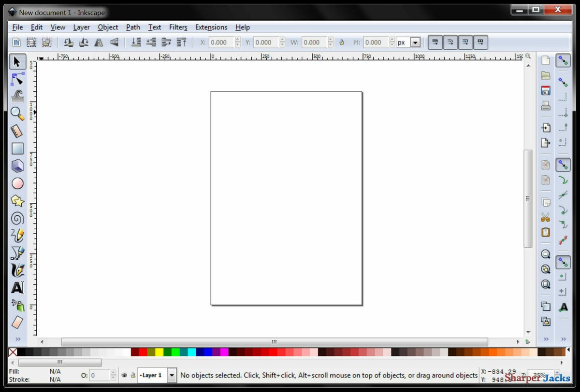Toggle Enable snapping at top of snap bar

click(x=563, y=61)
